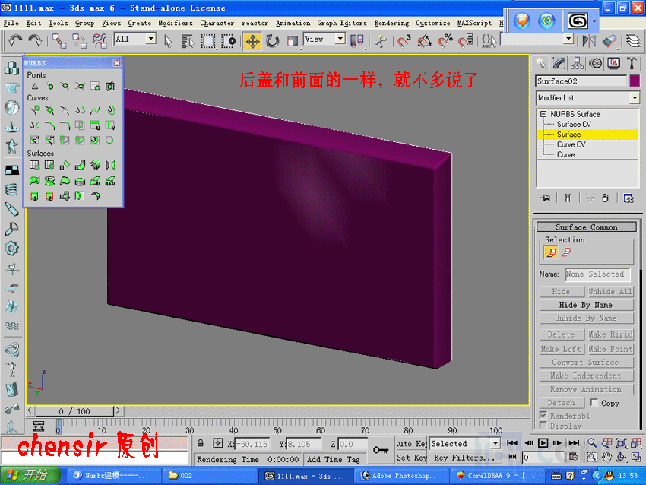Toggle Window/Crossing selection mode

click(x=228, y=41)
